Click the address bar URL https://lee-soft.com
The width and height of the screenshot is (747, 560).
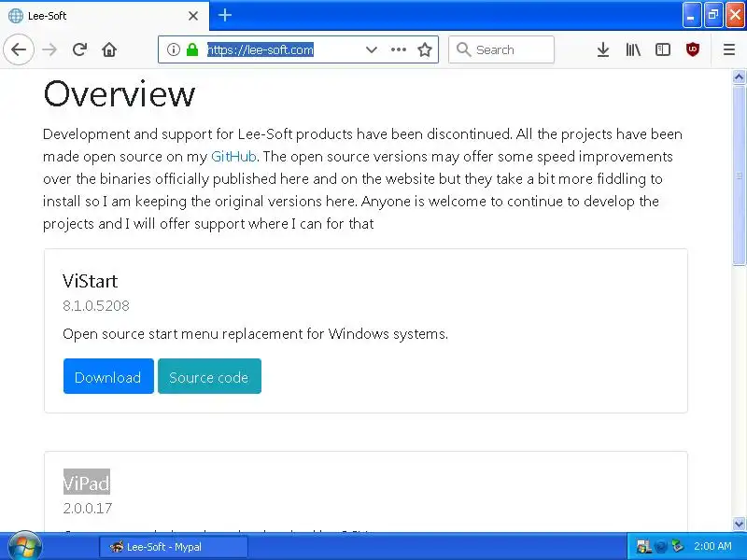pos(261,49)
